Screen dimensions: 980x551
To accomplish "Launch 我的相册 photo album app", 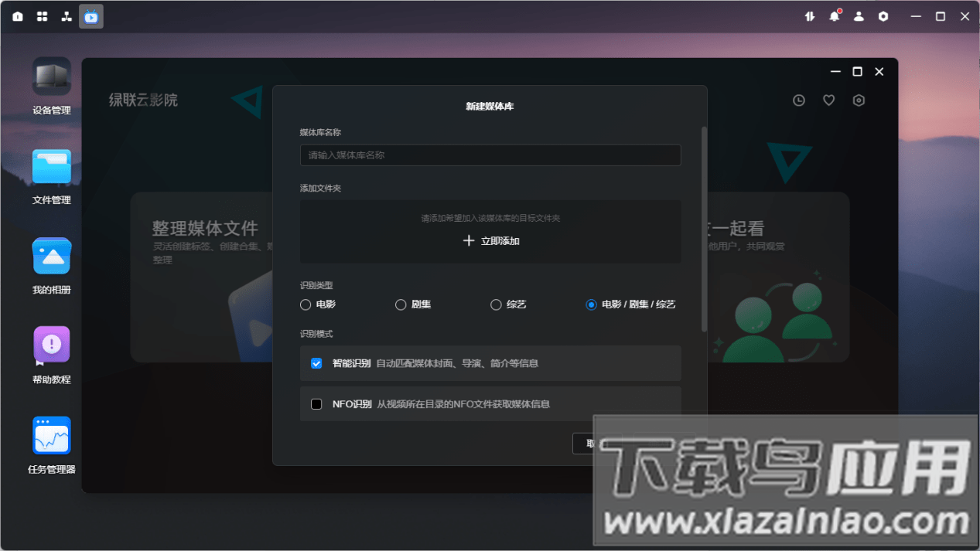I will [51, 257].
